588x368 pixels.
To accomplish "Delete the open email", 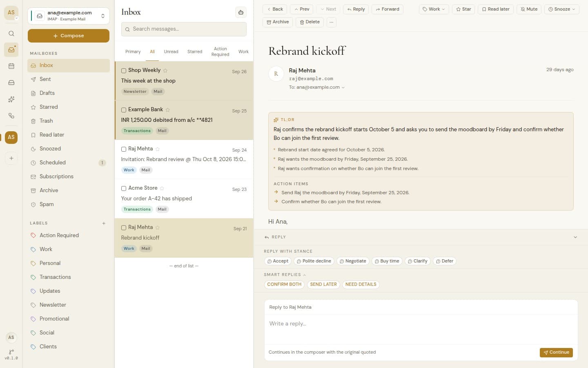I will [310, 22].
